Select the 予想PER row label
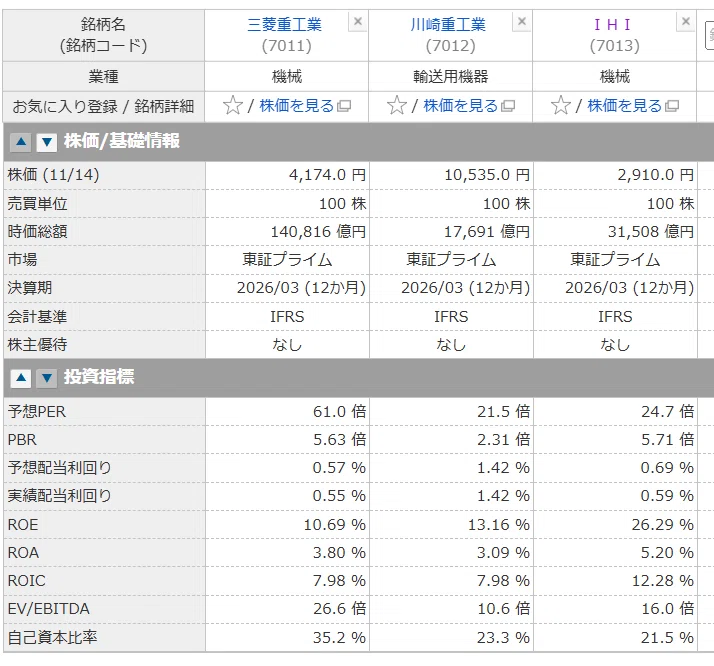 click(37, 412)
